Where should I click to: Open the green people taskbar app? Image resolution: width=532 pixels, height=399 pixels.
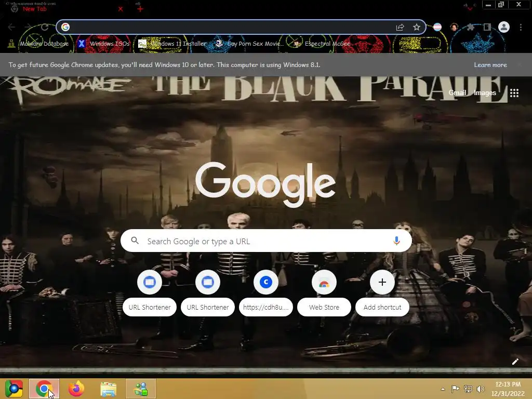point(141,389)
